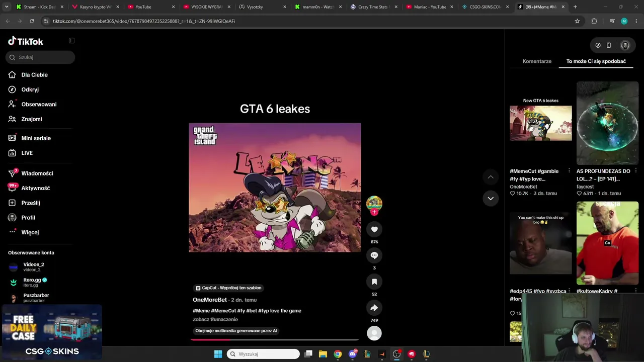Click the #MemeCut hashtag in the caption
Image resolution: width=644 pixels, height=362 pixels.
click(x=223, y=311)
